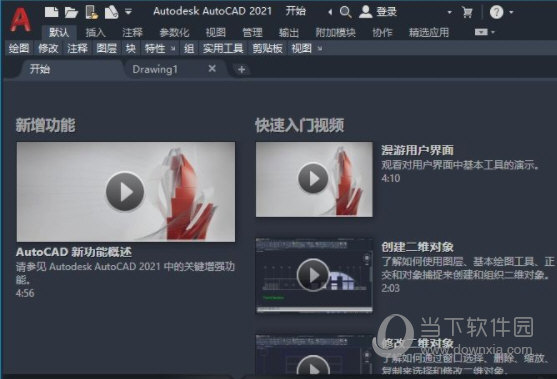The image size is (557, 379).
Task: Click the 2:03 video duration text
Action: [x=391, y=288]
